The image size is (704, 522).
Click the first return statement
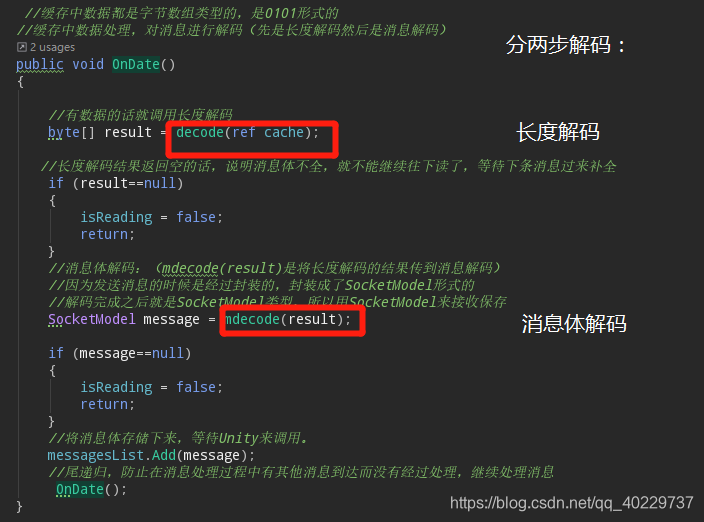(107, 234)
